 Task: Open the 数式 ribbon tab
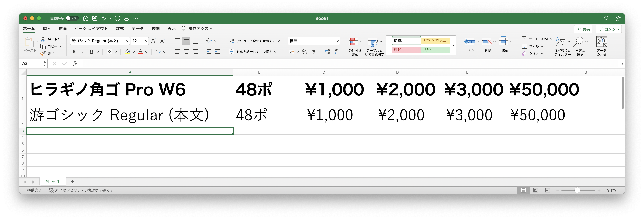[x=120, y=29]
